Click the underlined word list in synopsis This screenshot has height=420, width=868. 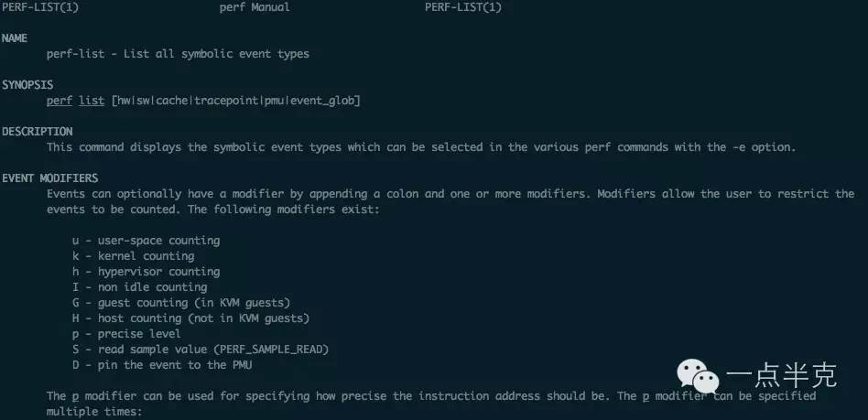point(92,101)
